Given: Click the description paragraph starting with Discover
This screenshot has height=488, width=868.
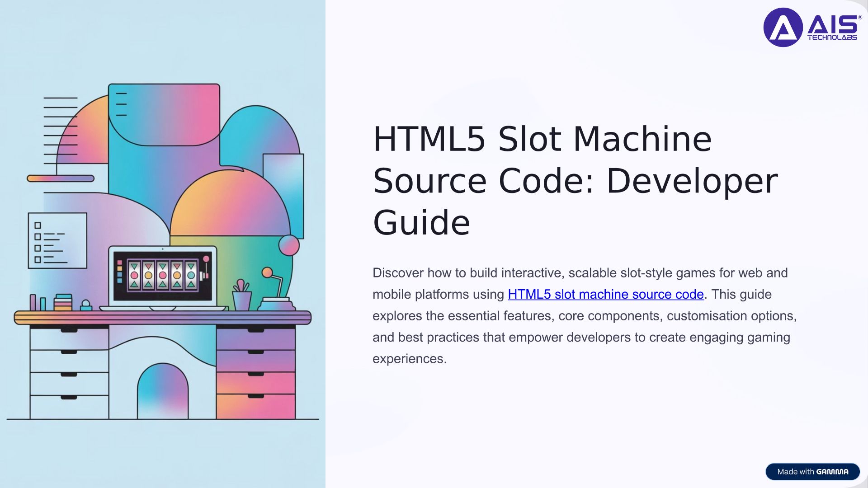Looking at the screenshot, I should [583, 315].
